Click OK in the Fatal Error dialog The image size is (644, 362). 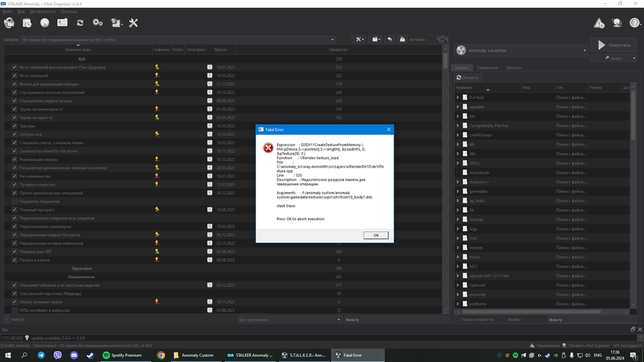click(376, 236)
